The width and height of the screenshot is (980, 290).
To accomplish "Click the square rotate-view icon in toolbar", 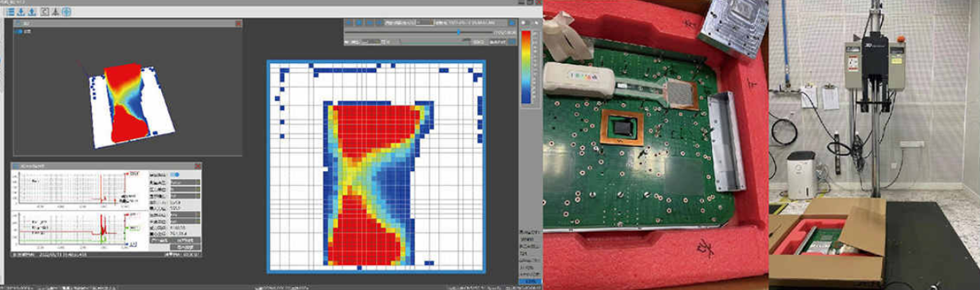I will pos(45,12).
